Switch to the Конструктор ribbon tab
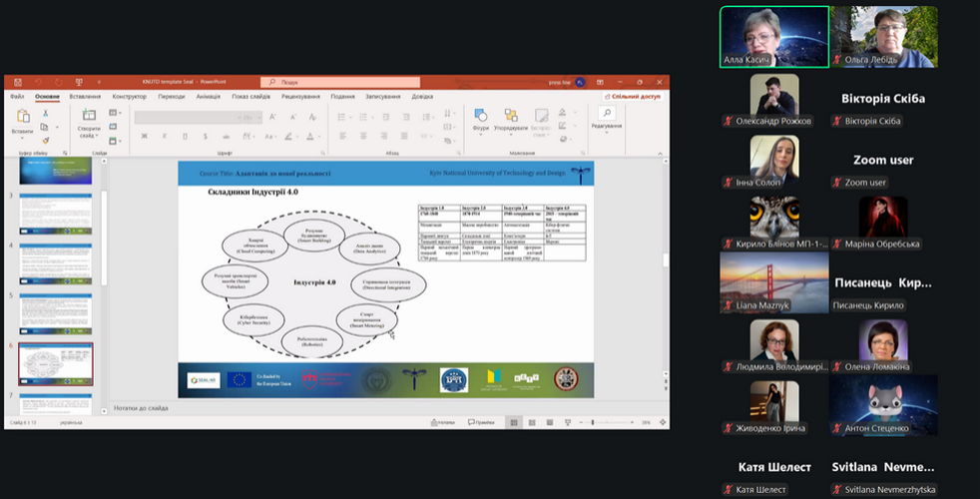This screenshot has width=980, height=499. 130,97
